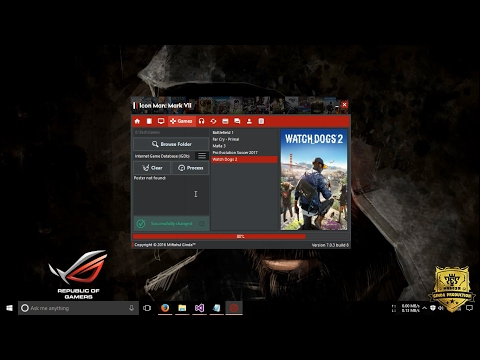Dismiss the Successfully changed notification
This screenshot has height=360, width=480.
202,223
